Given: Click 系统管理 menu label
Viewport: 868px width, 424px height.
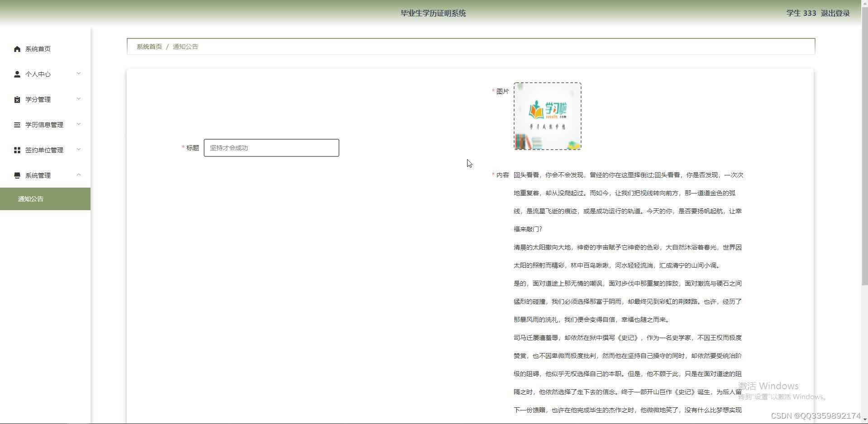Looking at the screenshot, I should click(38, 175).
